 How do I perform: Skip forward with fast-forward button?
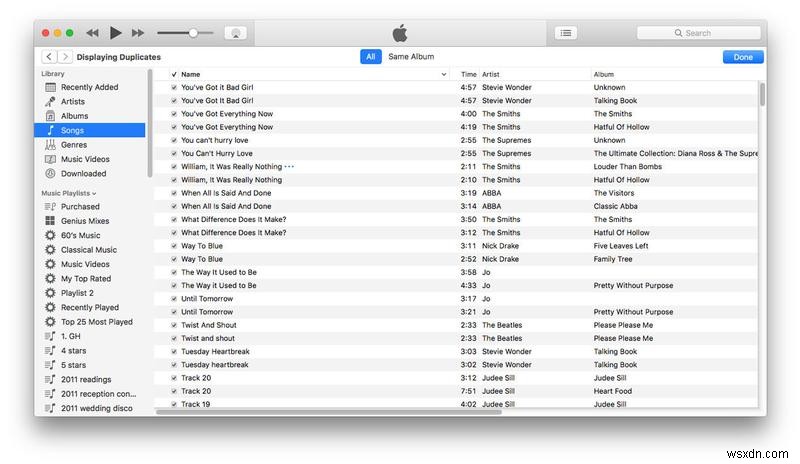click(x=138, y=33)
